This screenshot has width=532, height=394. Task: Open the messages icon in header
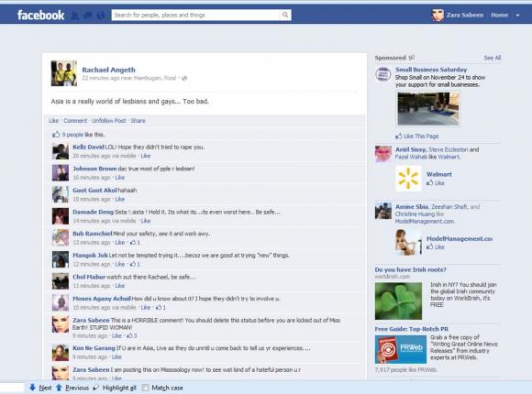pyautogui.click(x=88, y=16)
